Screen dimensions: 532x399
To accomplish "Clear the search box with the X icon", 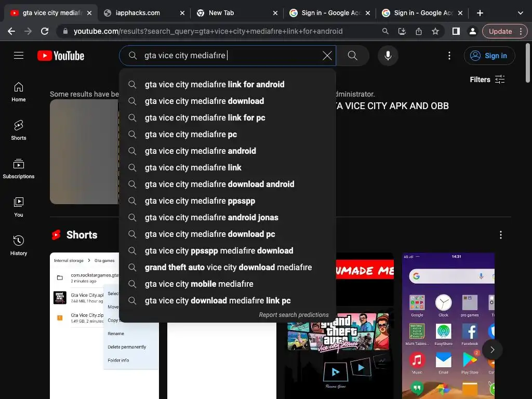I will click(x=327, y=56).
